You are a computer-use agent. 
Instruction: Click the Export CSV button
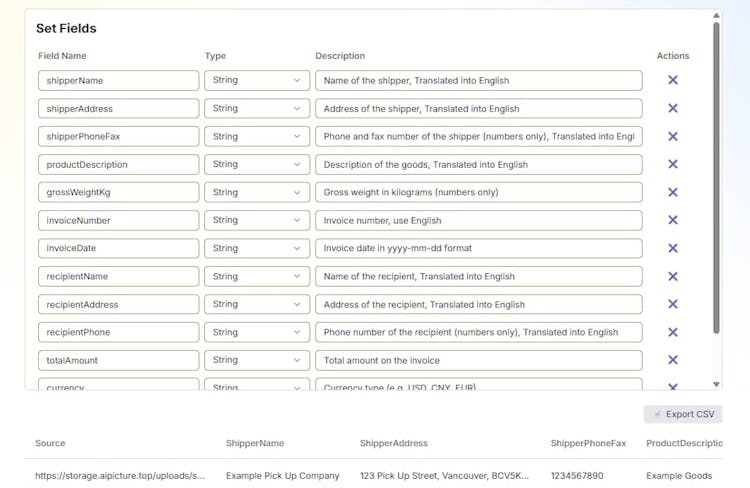[683, 414]
